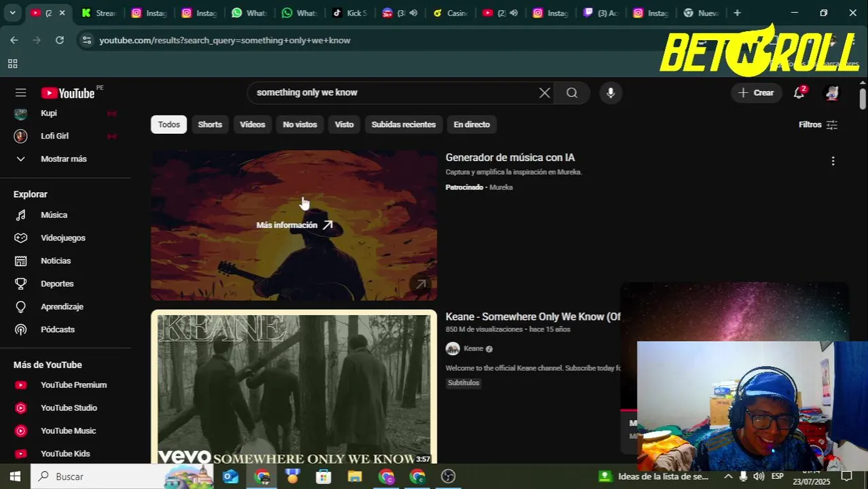
Task: Click Más información on the ad
Action: click(294, 225)
